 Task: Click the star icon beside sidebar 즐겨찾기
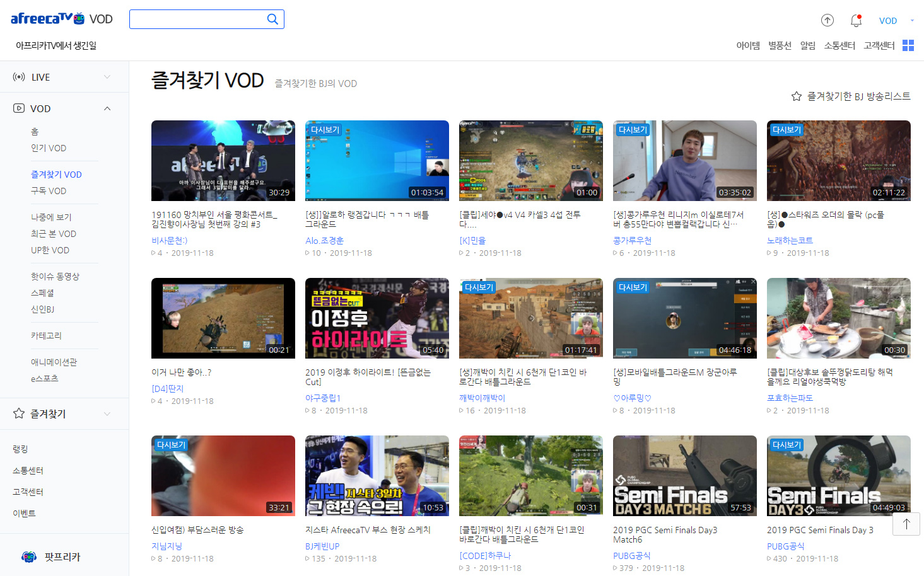pos(19,413)
